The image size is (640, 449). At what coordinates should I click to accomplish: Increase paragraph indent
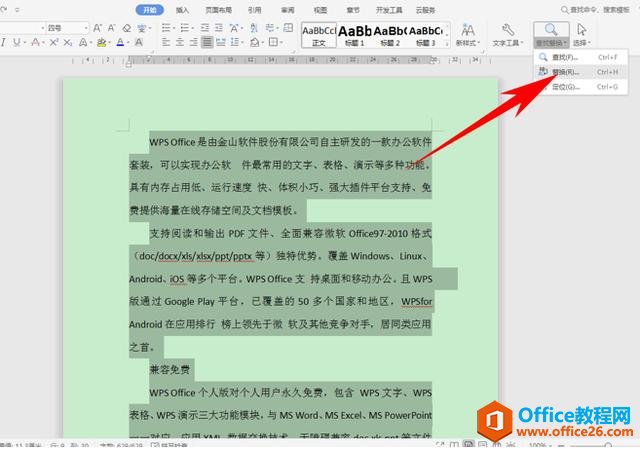pyautogui.click(x=219, y=28)
